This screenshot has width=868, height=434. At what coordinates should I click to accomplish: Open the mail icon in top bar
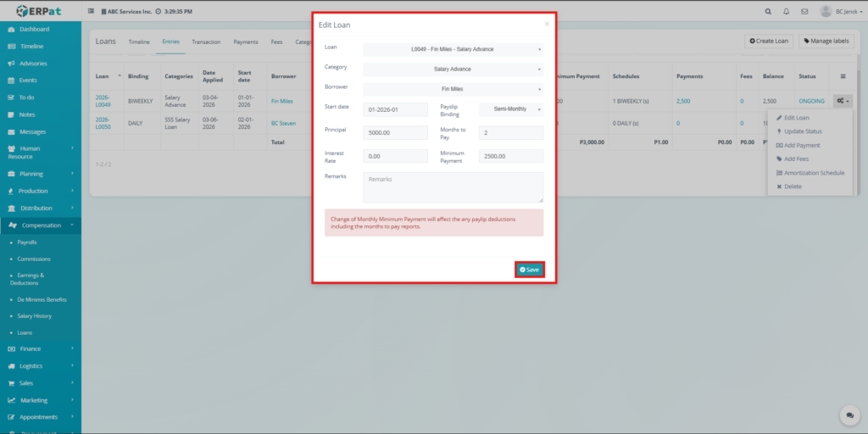click(x=804, y=12)
